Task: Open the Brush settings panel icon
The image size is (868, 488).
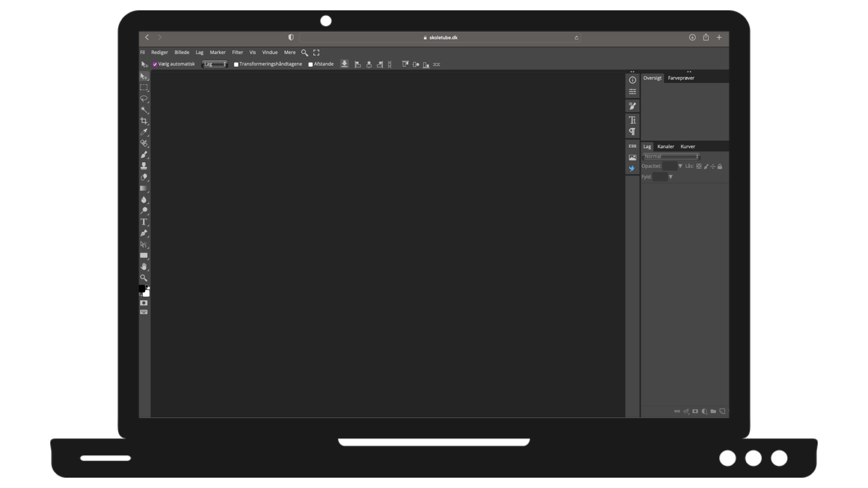Action: [632, 106]
